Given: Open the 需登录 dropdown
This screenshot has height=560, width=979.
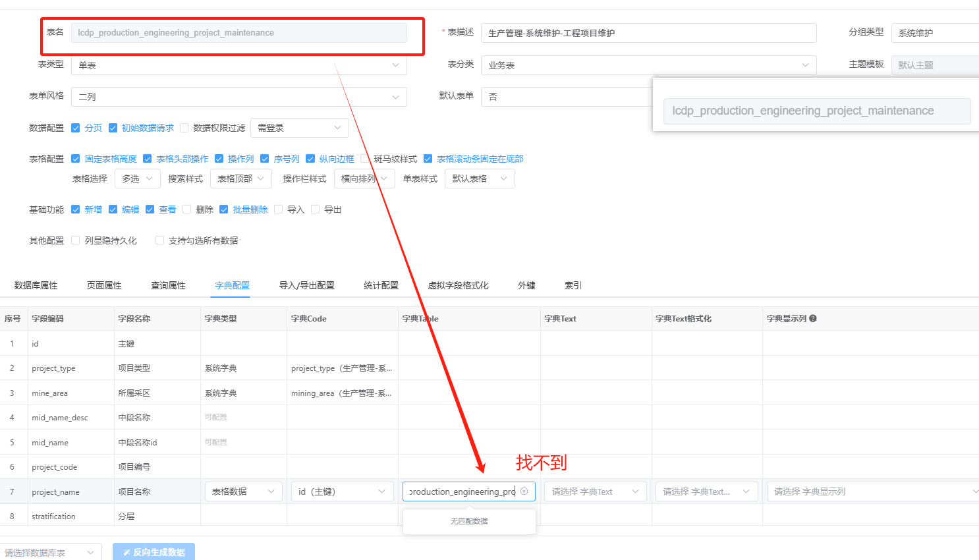Looking at the screenshot, I should click(x=300, y=128).
